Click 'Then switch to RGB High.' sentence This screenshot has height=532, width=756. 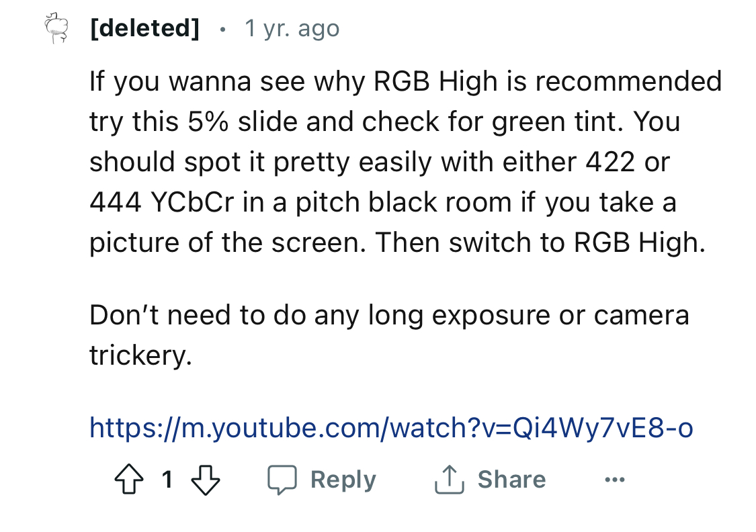coord(540,242)
